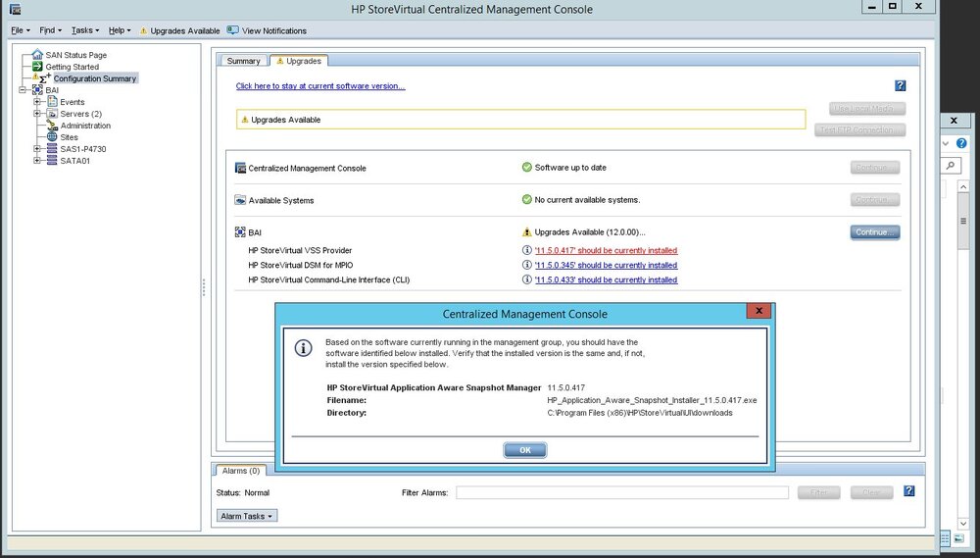Select the Events icon in tree
The width and height of the screenshot is (980, 558).
tap(53, 101)
